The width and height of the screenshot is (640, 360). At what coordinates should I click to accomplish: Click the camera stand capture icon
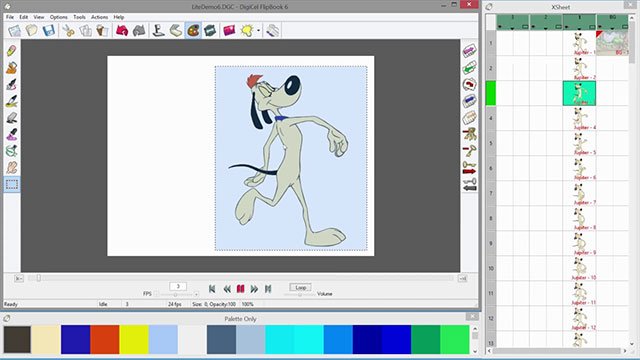pos(158,30)
